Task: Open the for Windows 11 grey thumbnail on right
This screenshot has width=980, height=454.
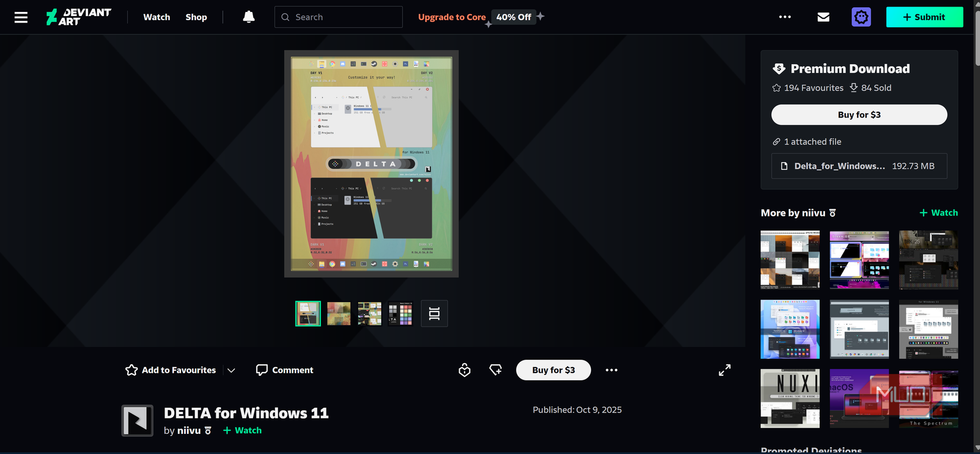Action: point(928,329)
